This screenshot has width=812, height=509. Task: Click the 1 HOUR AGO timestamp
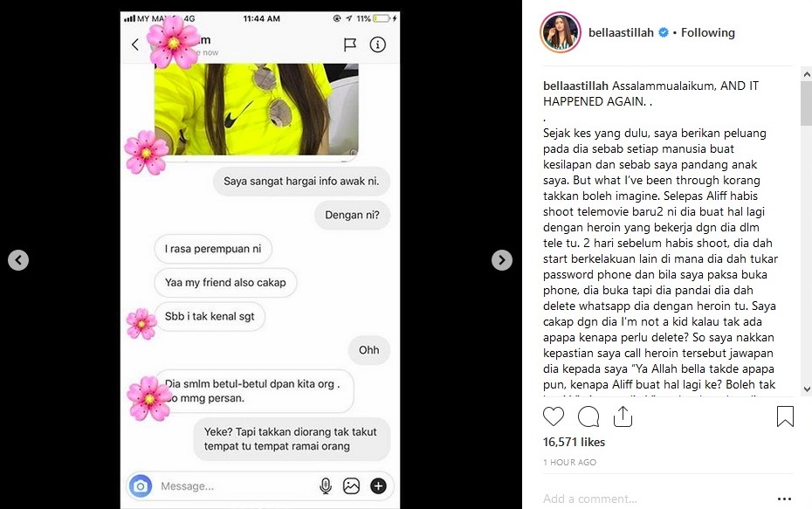coord(569,463)
